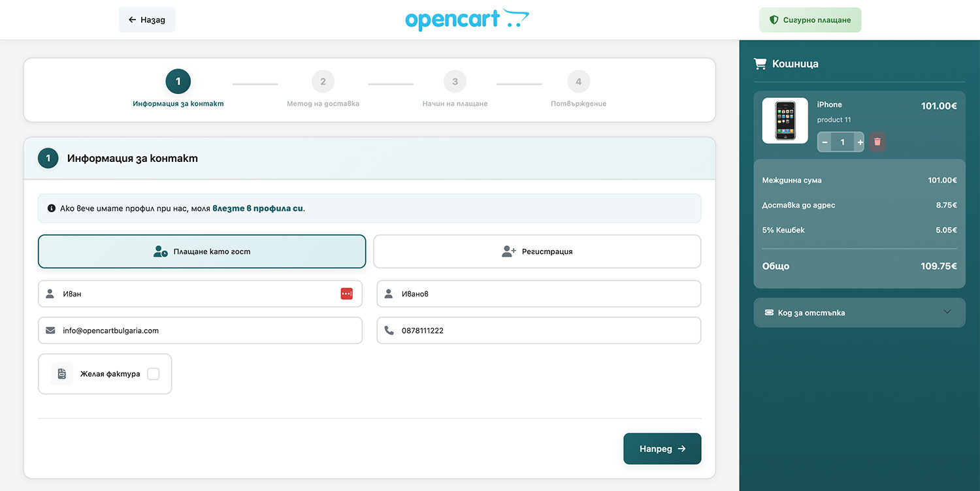The width and height of the screenshot is (980, 491).
Task: Open the влезте в профила си link
Action: (x=257, y=208)
